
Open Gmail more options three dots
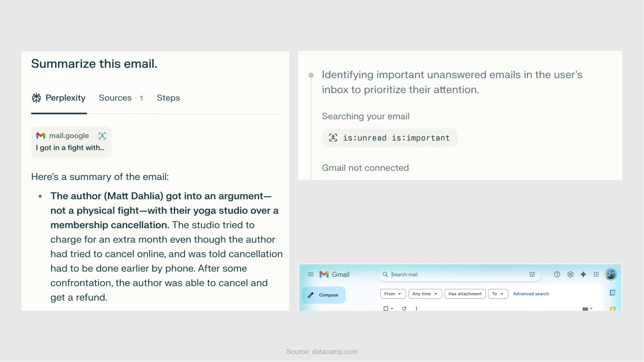[416, 309]
